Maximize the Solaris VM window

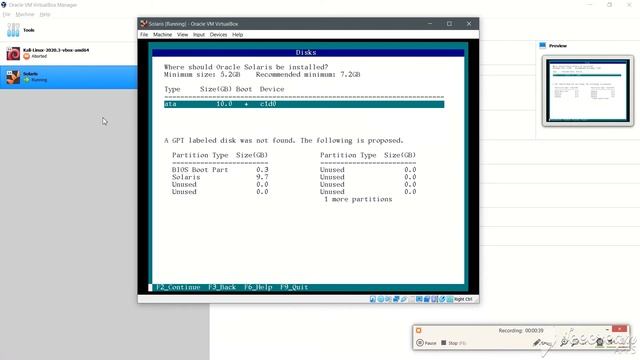pyautogui.click(x=449, y=24)
